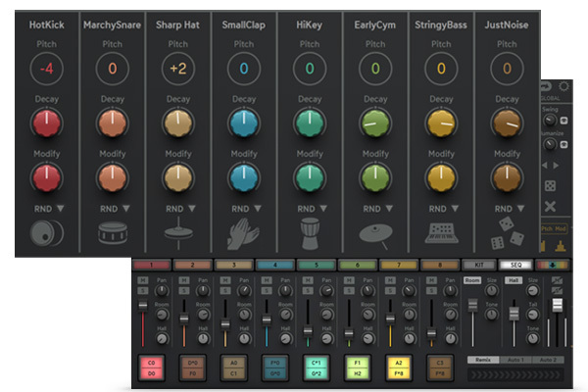The height and width of the screenshot is (392, 588).
Task: Click the right arrow in the Global panel
Action: point(556,165)
